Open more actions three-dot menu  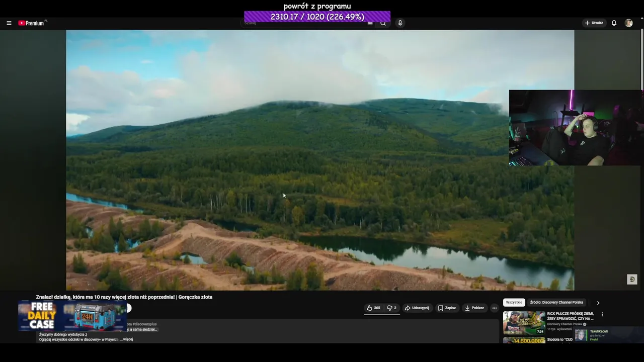[495, 308]
